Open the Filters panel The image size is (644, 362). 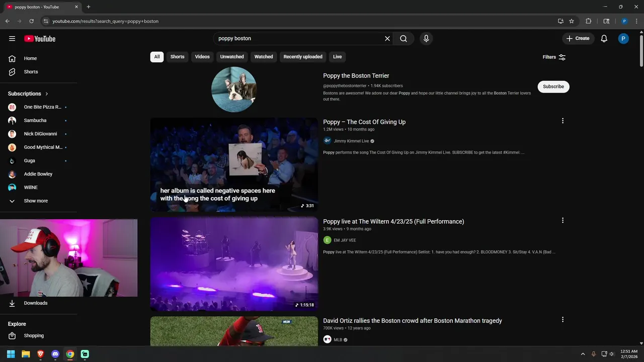click(554, 57)
